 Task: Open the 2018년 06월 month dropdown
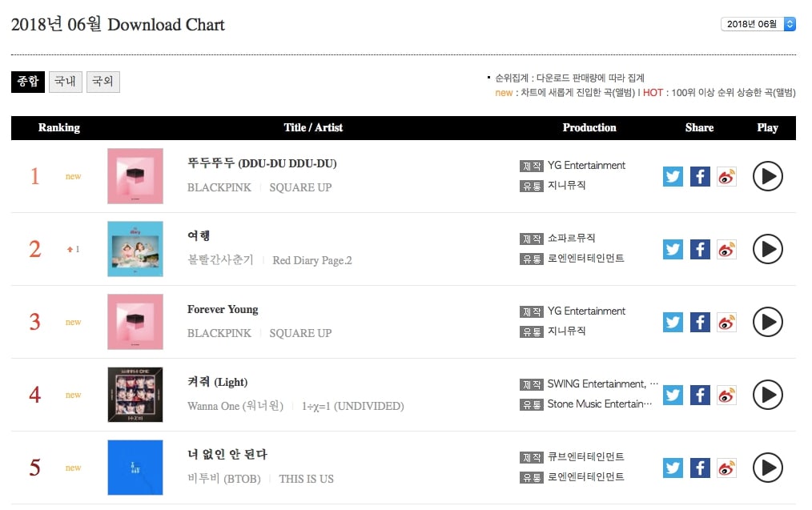pyautogui.click(x=758, y=24)
